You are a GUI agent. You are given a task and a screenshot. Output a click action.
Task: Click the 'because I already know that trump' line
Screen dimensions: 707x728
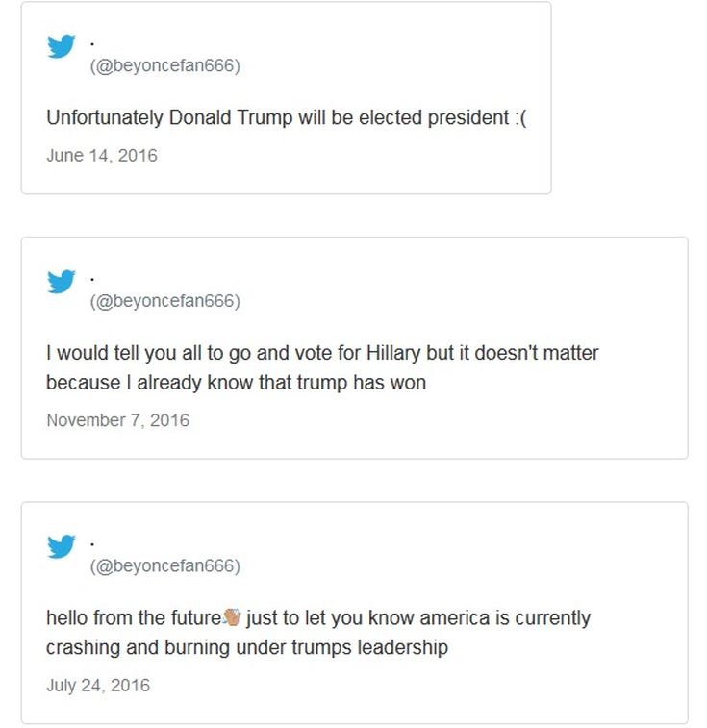pyautogui.click(x=236, y=383)
